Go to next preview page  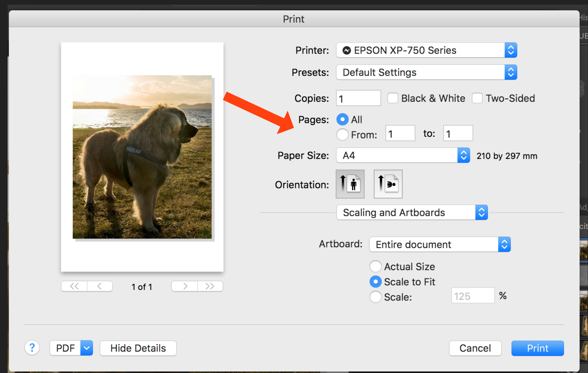pos(185,286)
